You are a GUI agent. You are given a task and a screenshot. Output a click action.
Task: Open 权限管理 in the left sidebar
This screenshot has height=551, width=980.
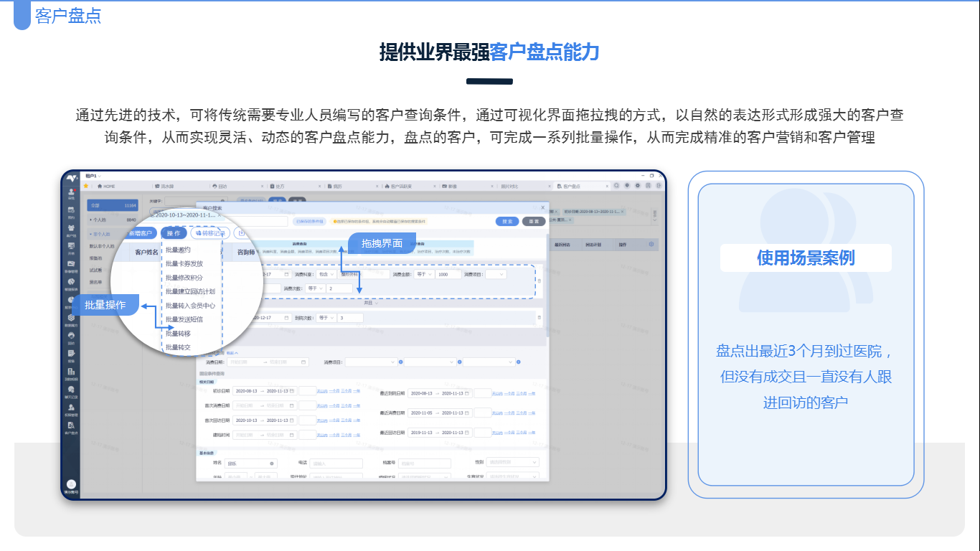[71, 410]
